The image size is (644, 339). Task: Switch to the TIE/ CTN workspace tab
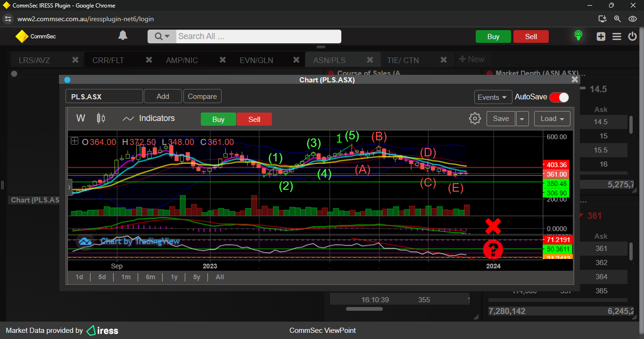[x=403, y=60]
